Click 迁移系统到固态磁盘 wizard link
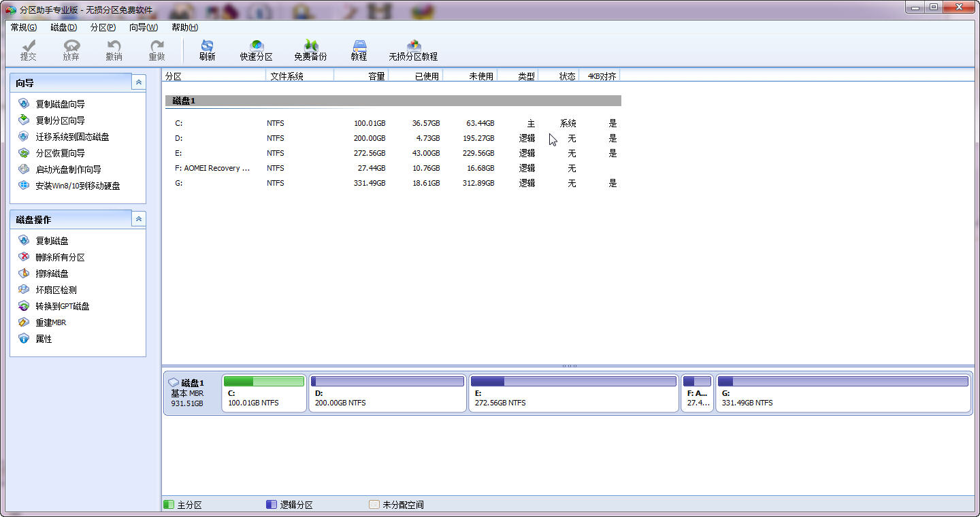The image size is (980, 517). point(72,137)
